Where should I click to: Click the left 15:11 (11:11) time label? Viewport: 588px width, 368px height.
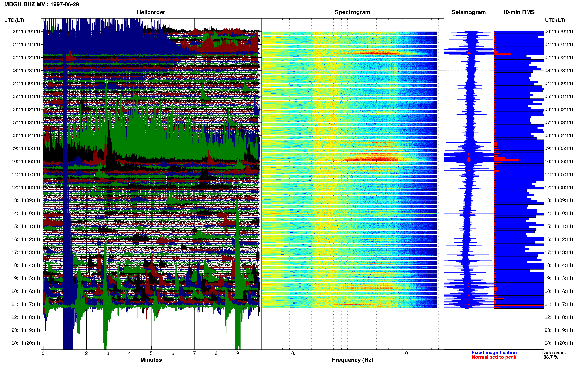[26, 226]
